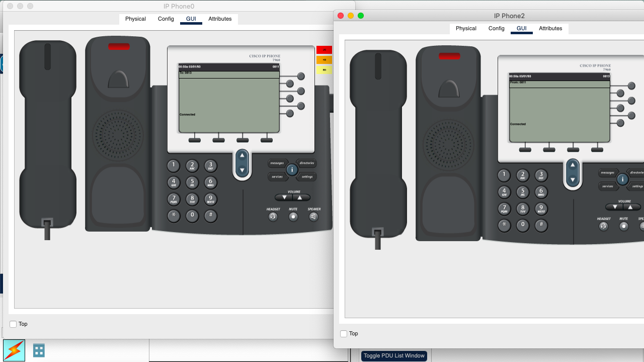This screenshot has width=644, height=362.
Task: Tap the pound key on IP Phone2
Action: point(541,225)
